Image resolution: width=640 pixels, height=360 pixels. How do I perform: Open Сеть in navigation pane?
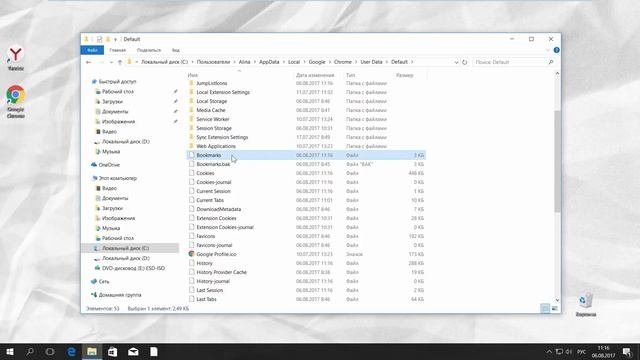pos(104,281)
